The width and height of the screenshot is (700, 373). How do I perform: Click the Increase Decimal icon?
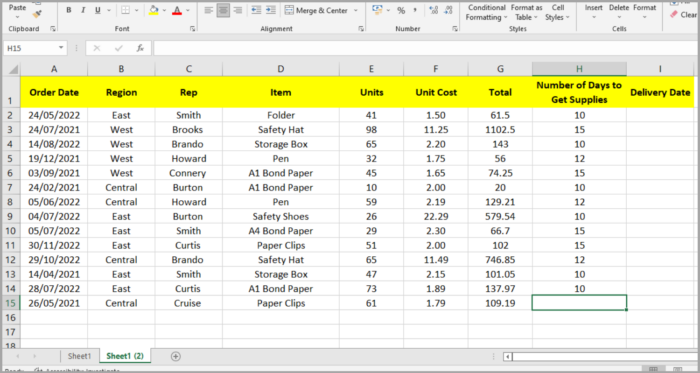click(433, 10)
